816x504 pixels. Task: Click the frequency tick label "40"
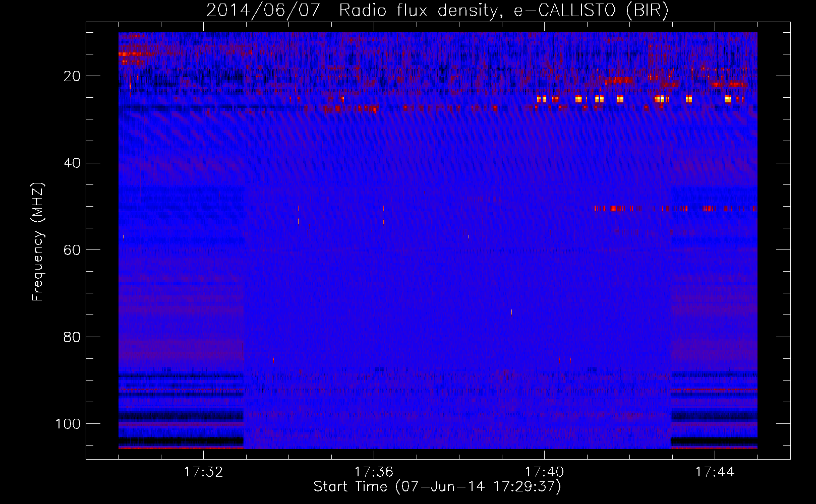[72, 163]
